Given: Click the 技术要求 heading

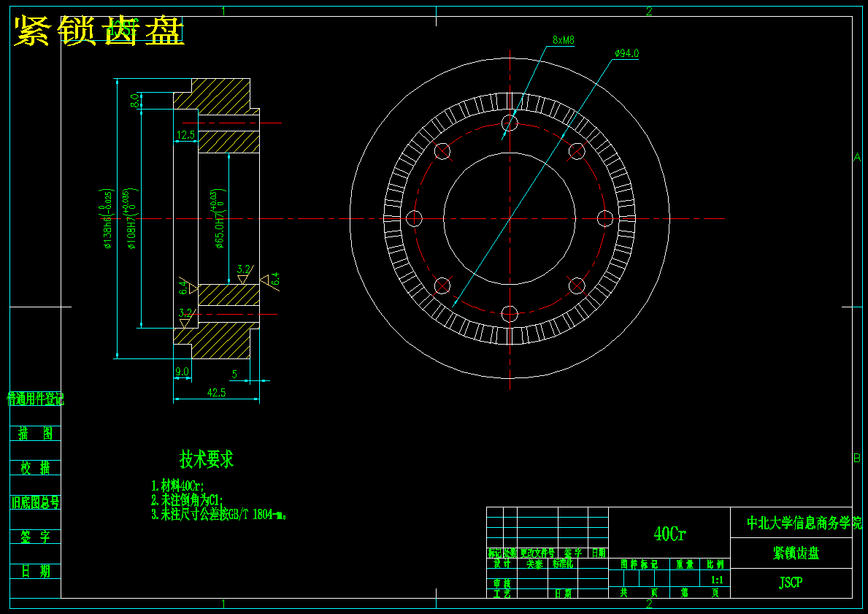Looking at the screenshot, I should point(207,459).
